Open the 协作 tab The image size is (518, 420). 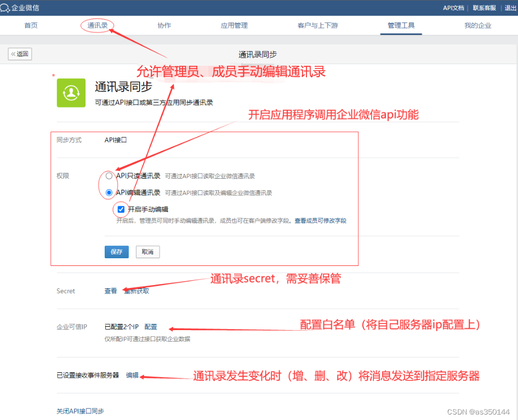[x=164, y=25]
